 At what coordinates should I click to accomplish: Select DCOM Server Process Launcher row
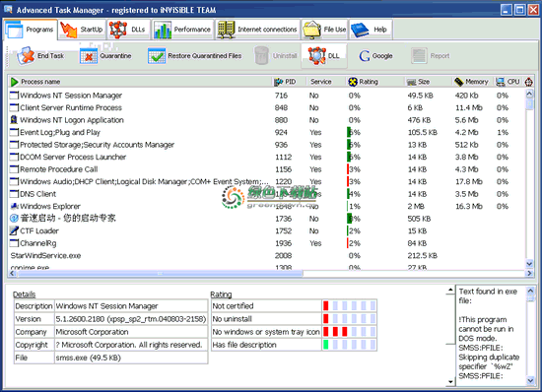pyautogui.click(x=267, y=158)
